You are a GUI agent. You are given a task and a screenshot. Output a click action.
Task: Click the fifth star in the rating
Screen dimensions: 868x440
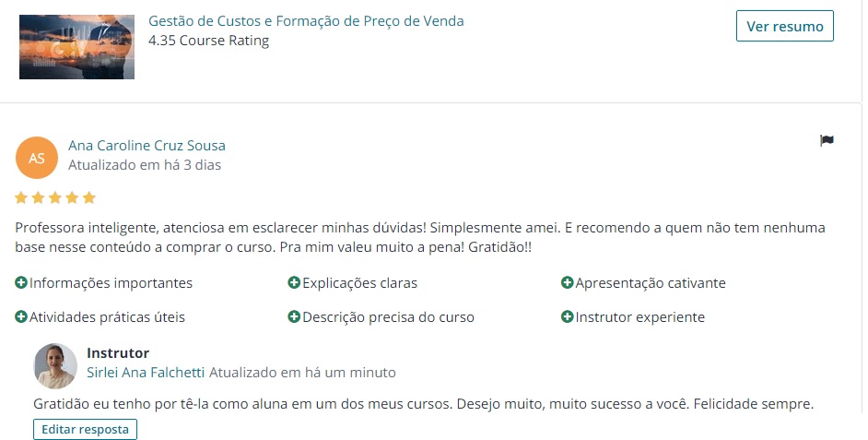click(89, 197)
